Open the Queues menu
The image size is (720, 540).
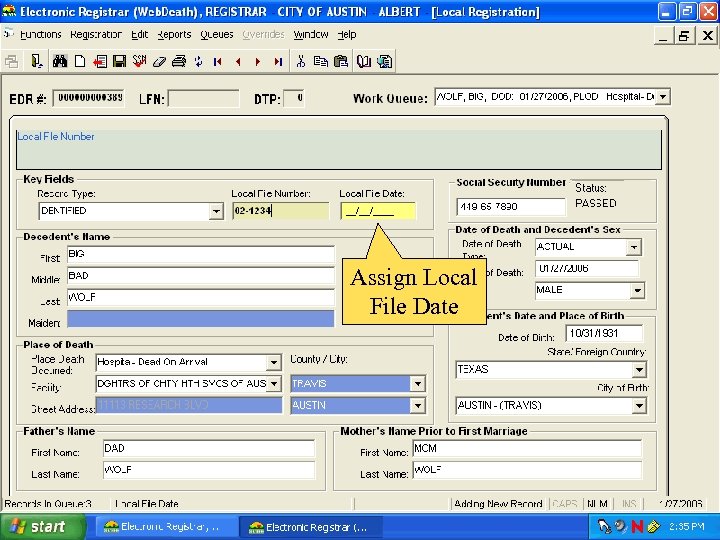tap(217, 34)
